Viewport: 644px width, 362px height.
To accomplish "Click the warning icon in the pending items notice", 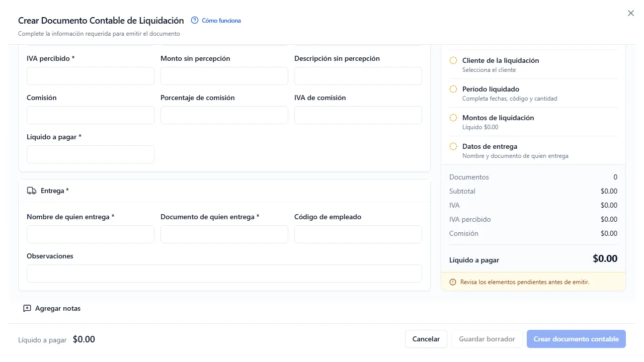I will pyautogui.click(x=453, y=282).
